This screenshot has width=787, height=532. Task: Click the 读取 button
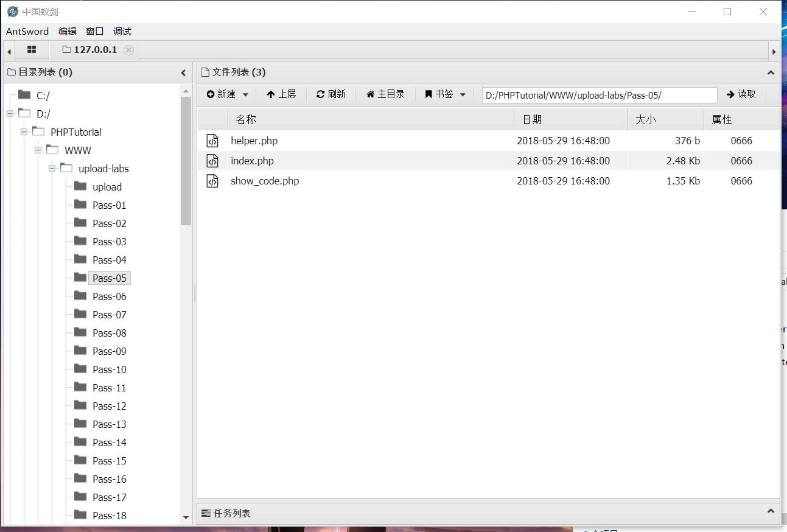tap(741, 94)
